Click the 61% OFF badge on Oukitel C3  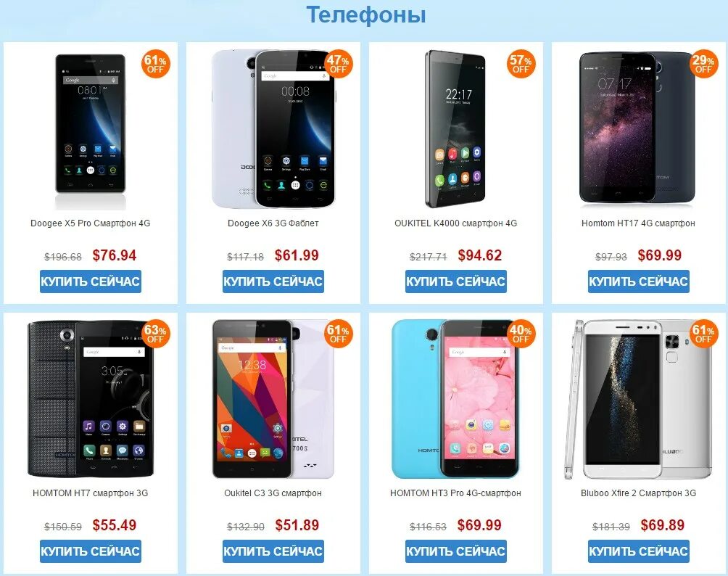coord(338,334)
